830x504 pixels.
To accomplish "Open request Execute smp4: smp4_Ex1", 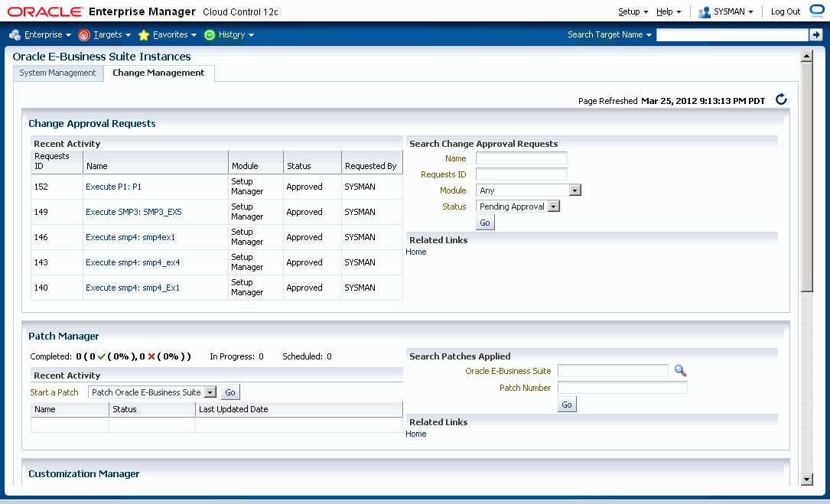I will [x=132, y=288].
